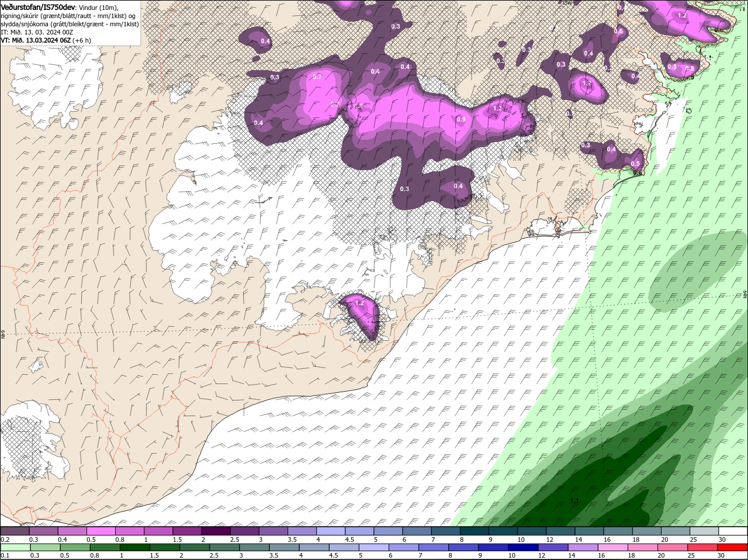Click the 'IT: Mið. 13. 03. 2024 00Z' line
This screenshot has width=748, height=560.
tap(37, 32)
